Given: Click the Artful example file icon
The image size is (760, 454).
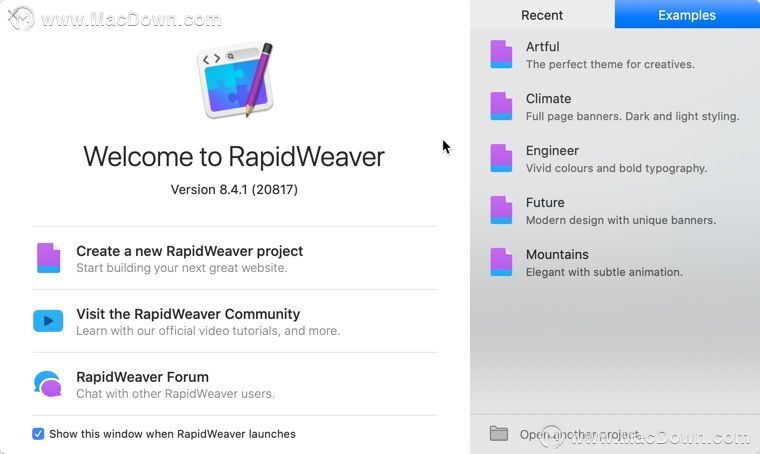Looking at the screenshot, I should [501, 54].
